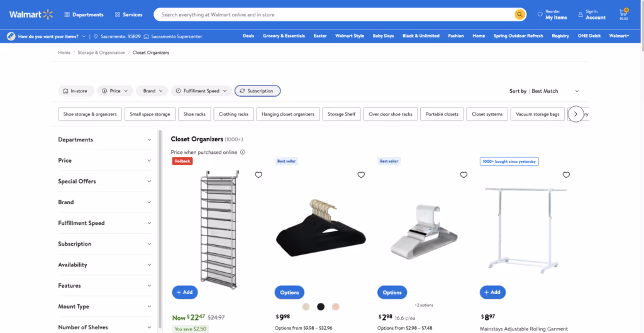Open the Price filter dropdown chip

pos(115,91)
